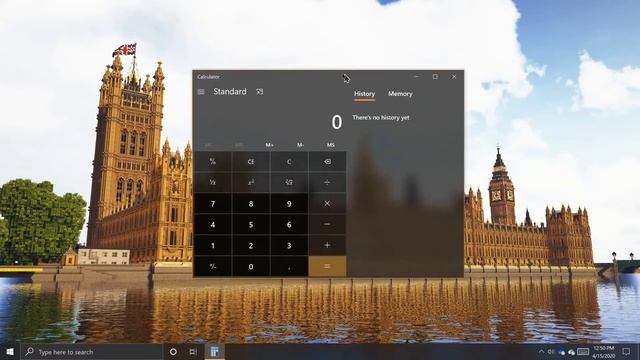Click the reciprocal 1/x key

(213, 182)
